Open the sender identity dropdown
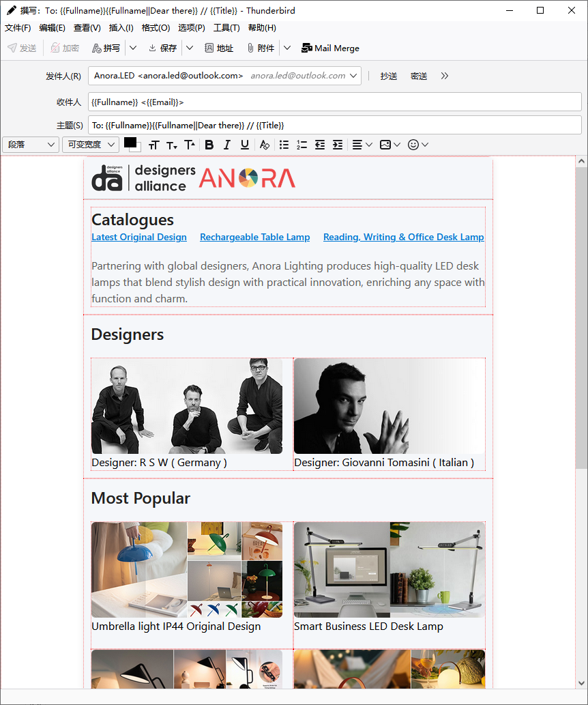 [225, 76]
